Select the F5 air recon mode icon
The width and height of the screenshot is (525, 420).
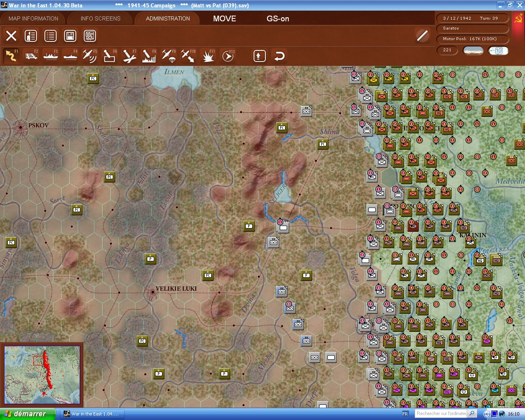(89, 56)
